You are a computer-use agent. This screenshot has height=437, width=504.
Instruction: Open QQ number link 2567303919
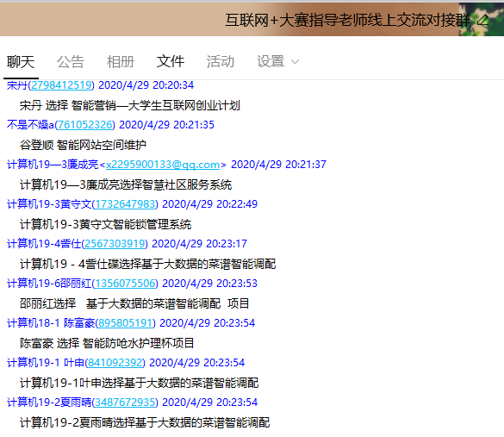(x=115, y=244)
